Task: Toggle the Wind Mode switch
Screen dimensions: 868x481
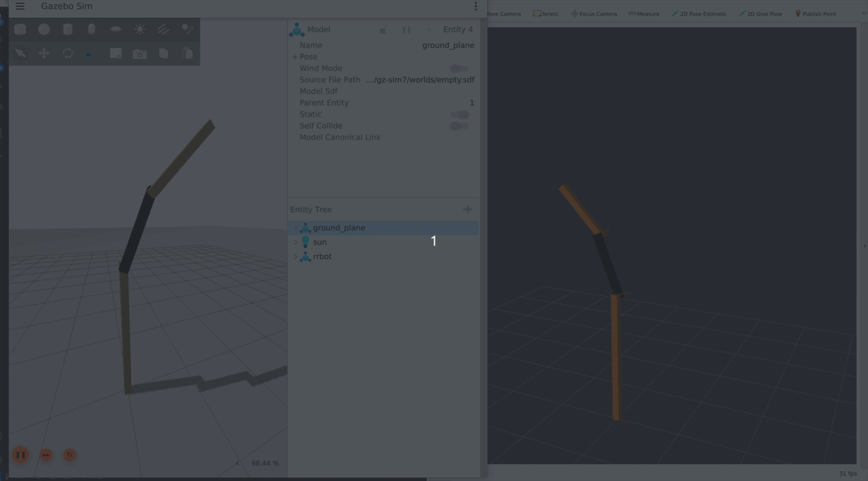Action: point(459,69)
